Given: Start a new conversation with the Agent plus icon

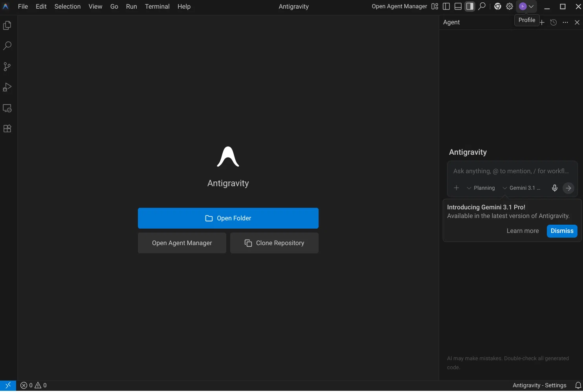Looking at the screenshot, I should [x=542, y=22].
